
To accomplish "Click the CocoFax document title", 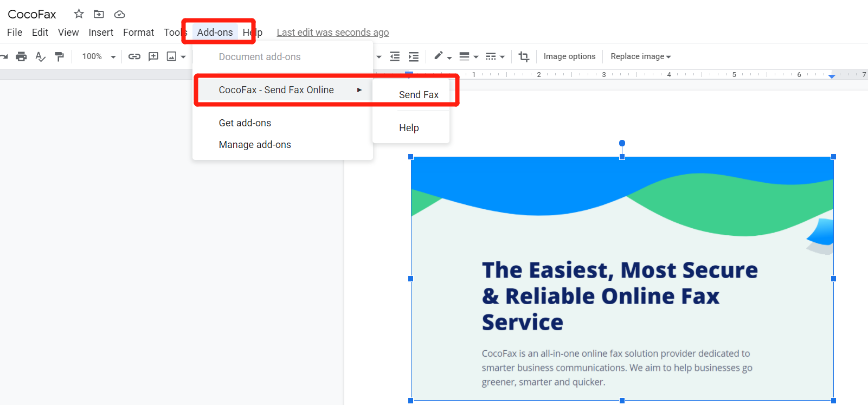I will pos(32,14).
